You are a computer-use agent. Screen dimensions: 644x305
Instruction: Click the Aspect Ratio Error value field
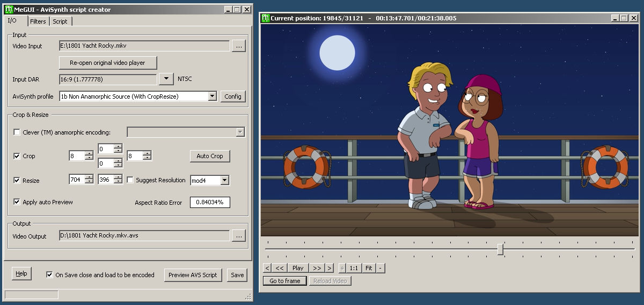(210, 202)
